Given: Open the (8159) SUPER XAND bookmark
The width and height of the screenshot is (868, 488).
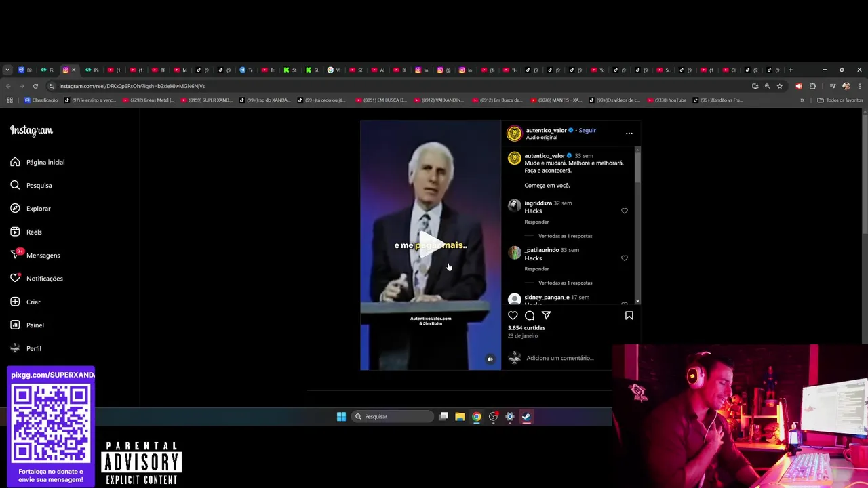Looking at the screenshot, I should [x=207, y=100].
